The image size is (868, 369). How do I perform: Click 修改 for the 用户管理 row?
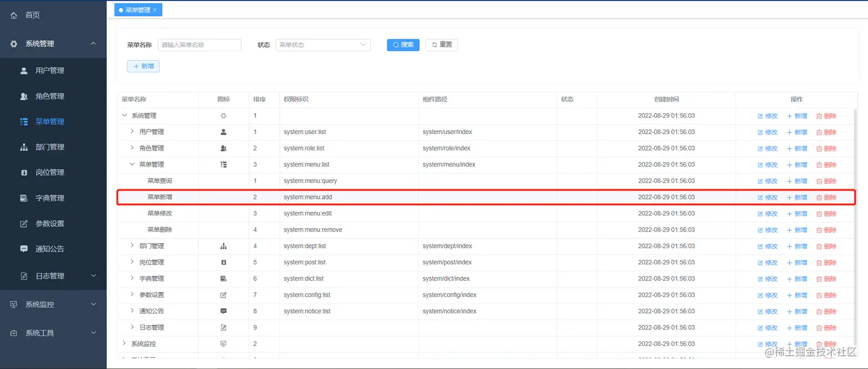[x=768, y=132]
